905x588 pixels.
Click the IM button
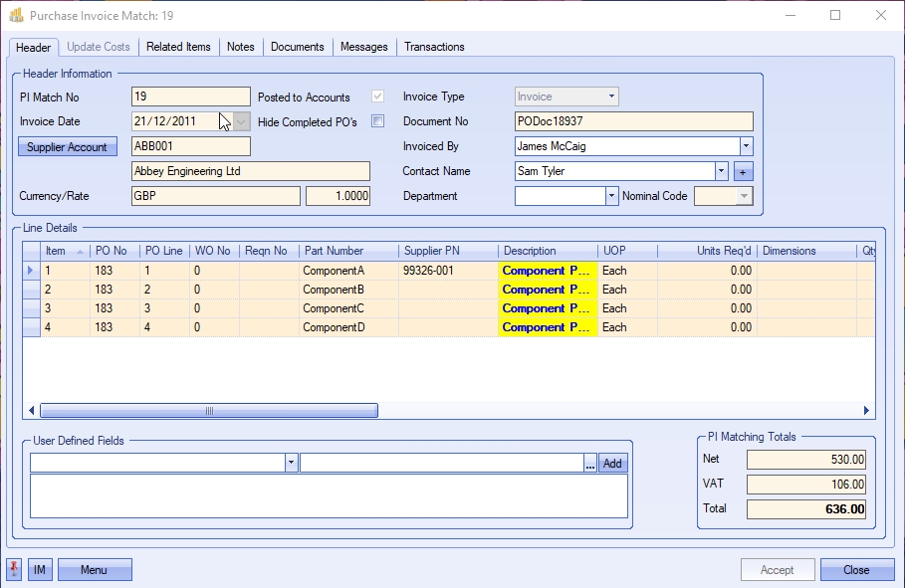point(40,570)
